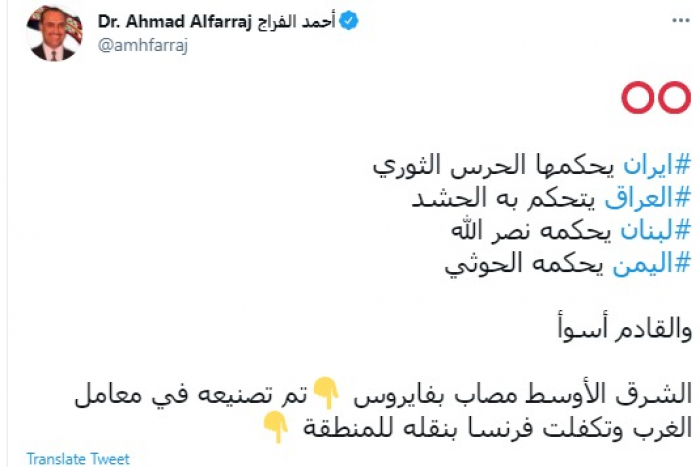Click the right red circle emoji

coord(674,97)
